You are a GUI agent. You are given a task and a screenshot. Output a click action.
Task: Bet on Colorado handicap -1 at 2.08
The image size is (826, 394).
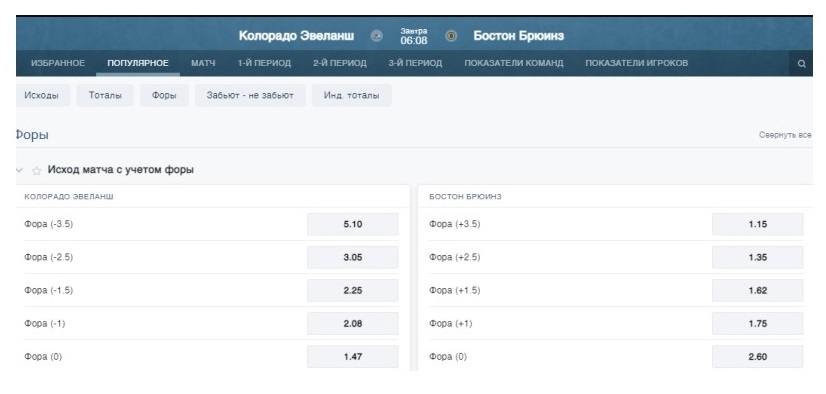point(353,324)
